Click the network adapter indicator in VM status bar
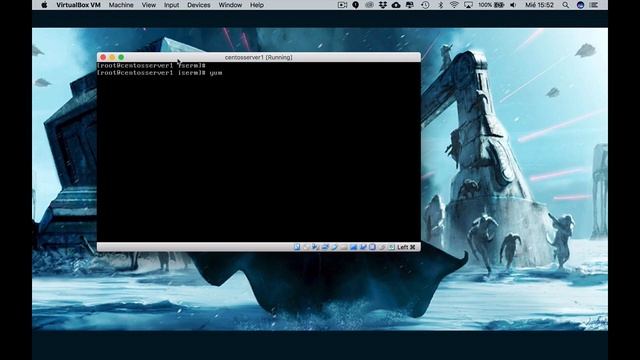The image size is (640, 360). tap(325, 247)
